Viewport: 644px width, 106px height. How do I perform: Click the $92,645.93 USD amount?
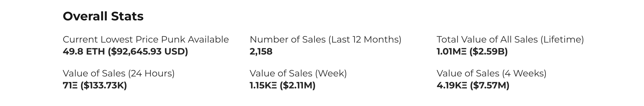pyautogui.click(x=148, y=51)
